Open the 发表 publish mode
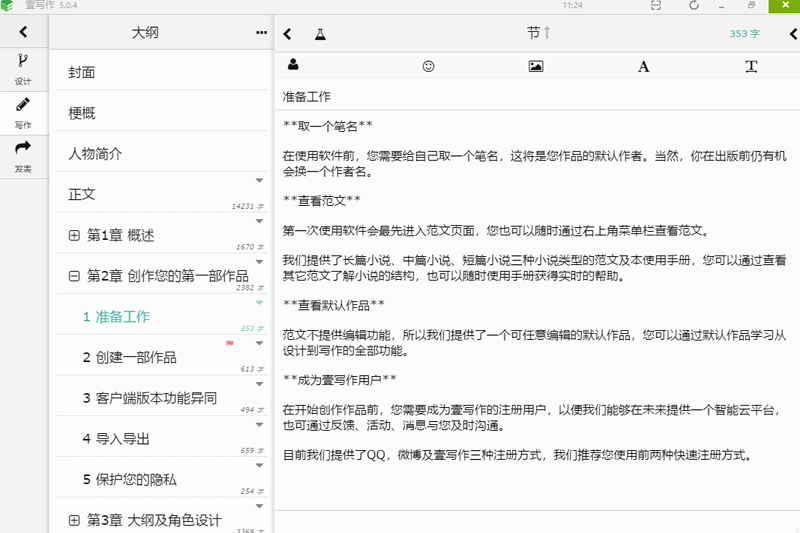Screen dimensions: 800x533 (23, 157)
